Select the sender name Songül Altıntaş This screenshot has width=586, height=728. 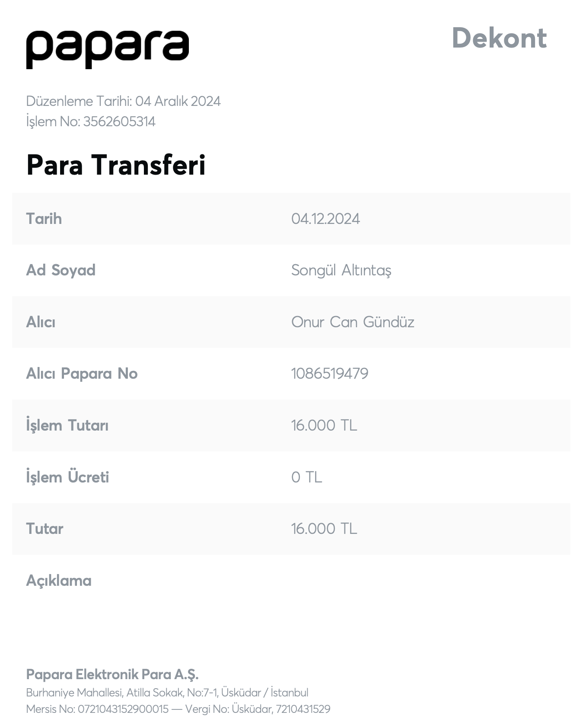click(x=341, y=271)
